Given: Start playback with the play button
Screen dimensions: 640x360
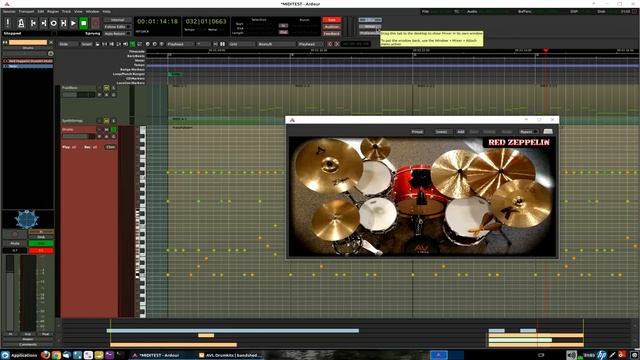Looking at the screenshot, I should point(73,23).
